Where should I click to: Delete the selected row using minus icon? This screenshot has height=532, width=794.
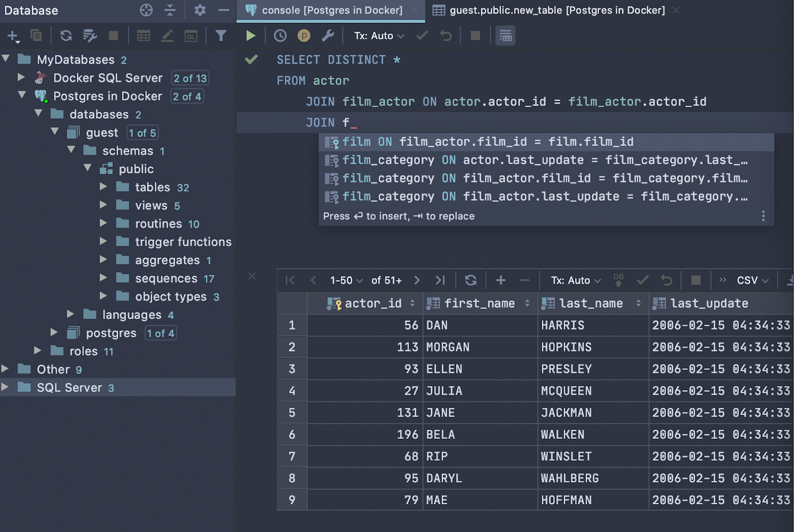click(x=524, y=280)
